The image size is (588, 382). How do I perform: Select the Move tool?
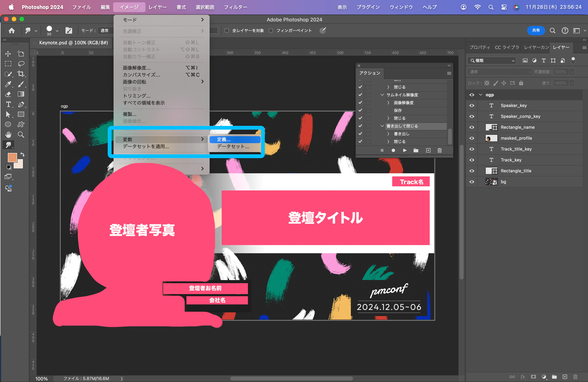[x=8, y=54]
